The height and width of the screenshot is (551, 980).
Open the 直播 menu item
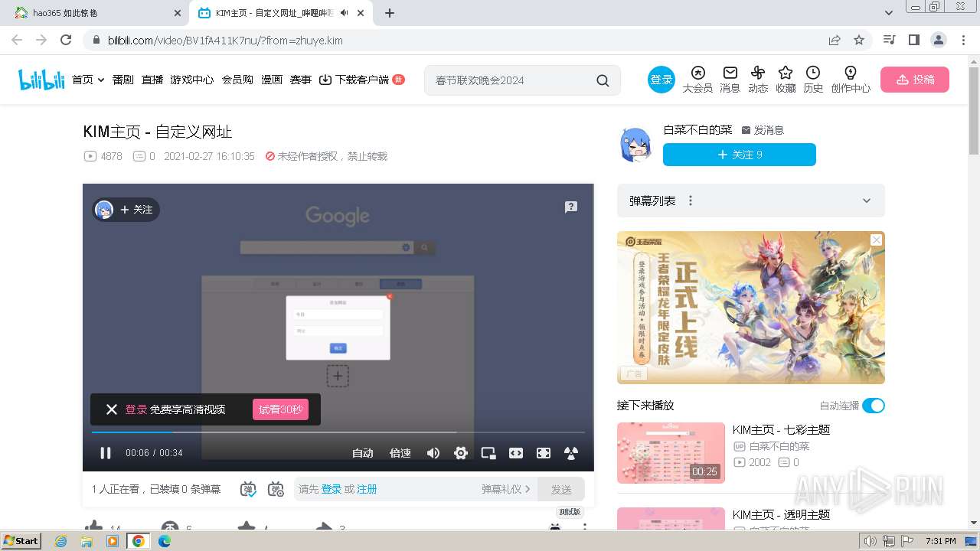coord(152,80)
